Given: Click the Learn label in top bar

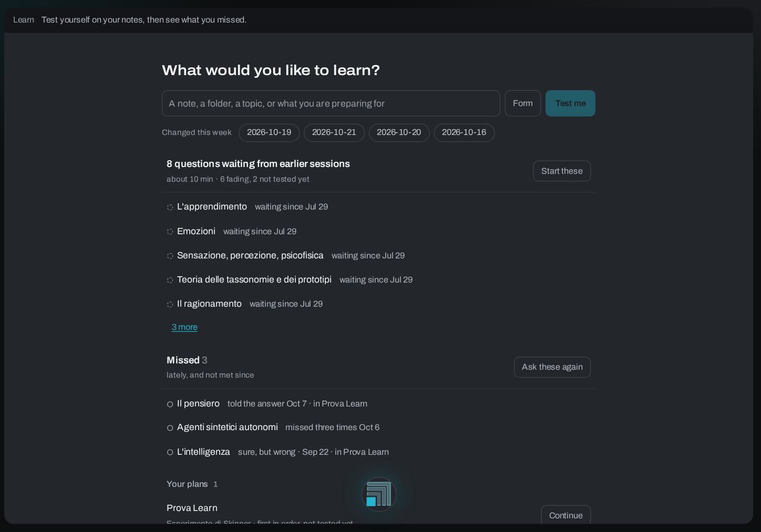Looking at the screenshot, I should pyautogui.click(x=24, y=20).
